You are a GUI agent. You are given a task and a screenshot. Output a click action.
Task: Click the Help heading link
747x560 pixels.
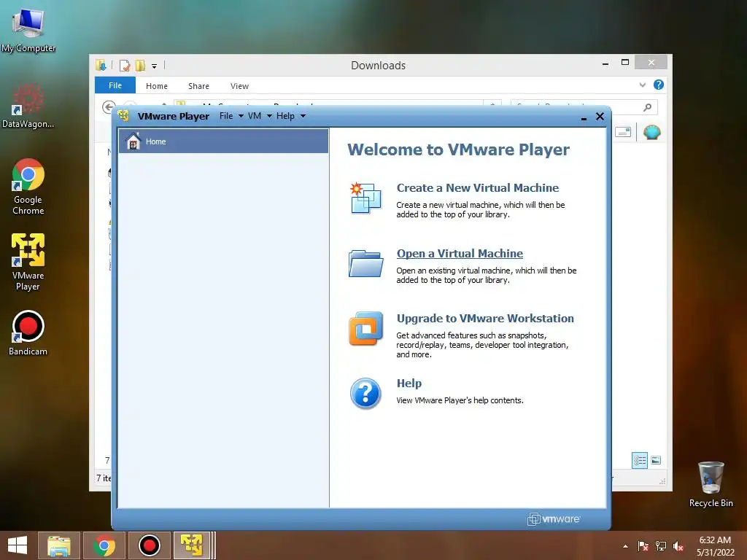tap(409, 384)
